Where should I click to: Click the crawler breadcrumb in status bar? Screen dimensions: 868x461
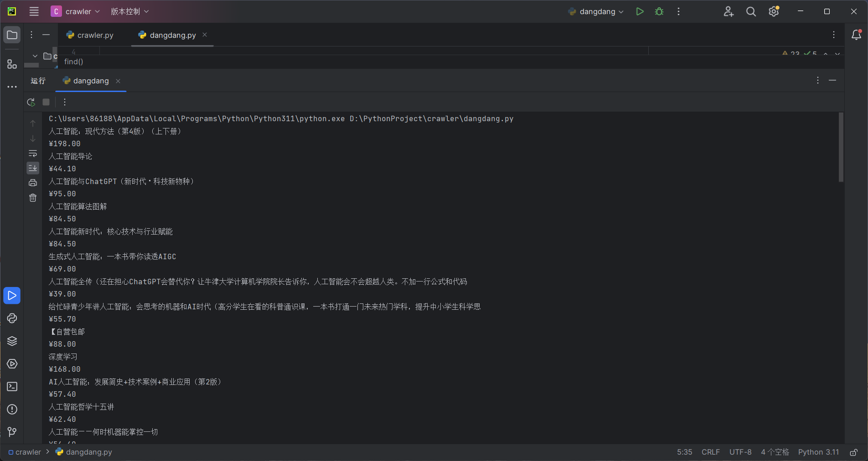[25, 452]
